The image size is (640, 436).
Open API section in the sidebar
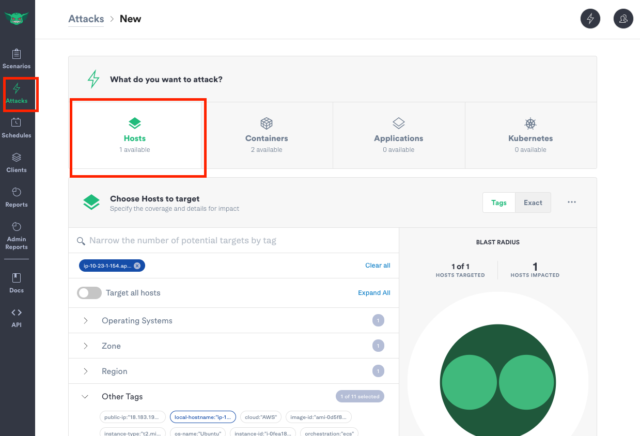[x=16, y=318]
